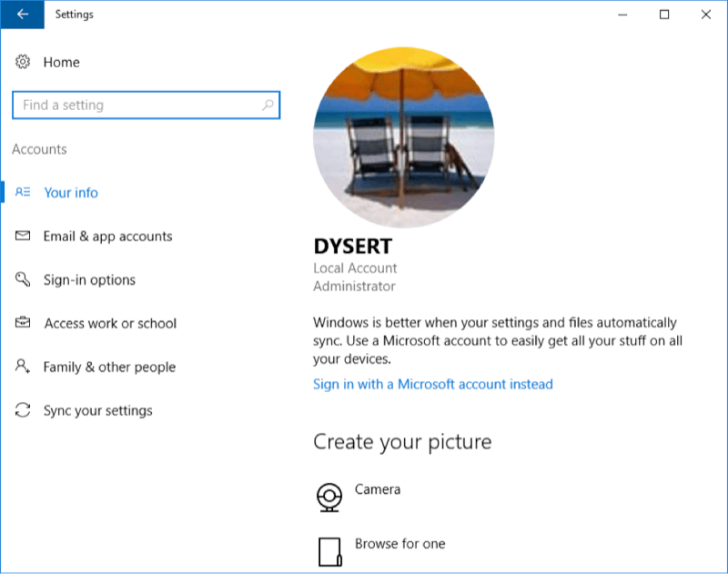728x574 pixels.
Task: Click the magnifier search icon
Action: click(x=268, y=105)
